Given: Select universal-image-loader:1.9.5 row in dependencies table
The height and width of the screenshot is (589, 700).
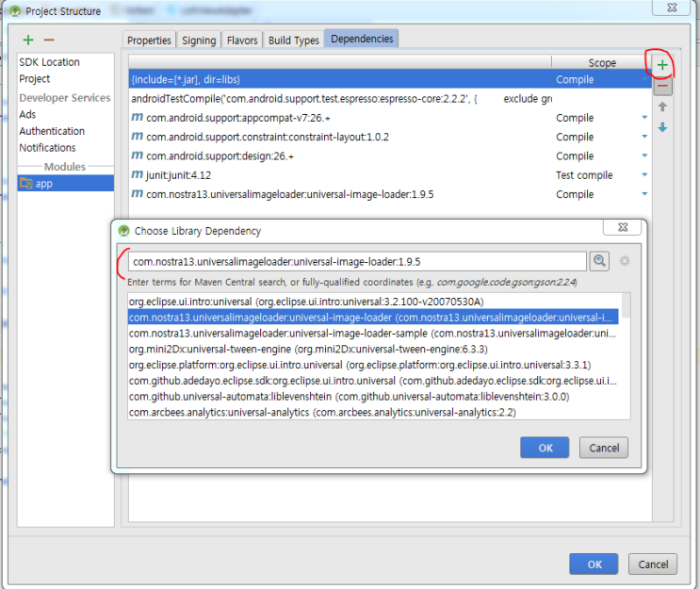Looking at the screenshot, I should [x=390, y=194].
